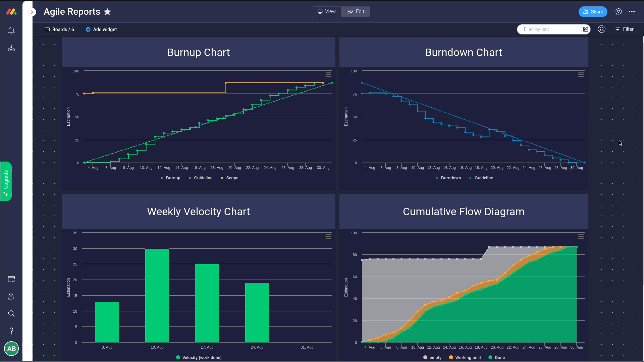The image size is (644, 362).
Task: Open the discussion chat icon
Action: coord(619,12)
